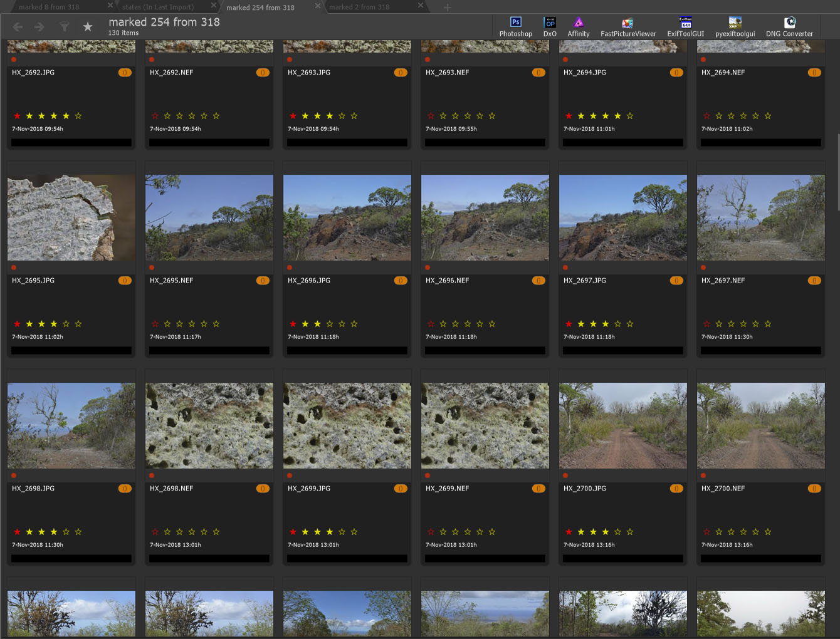Click the '130 items' count label
840x639 pixels.
[123, 33]
